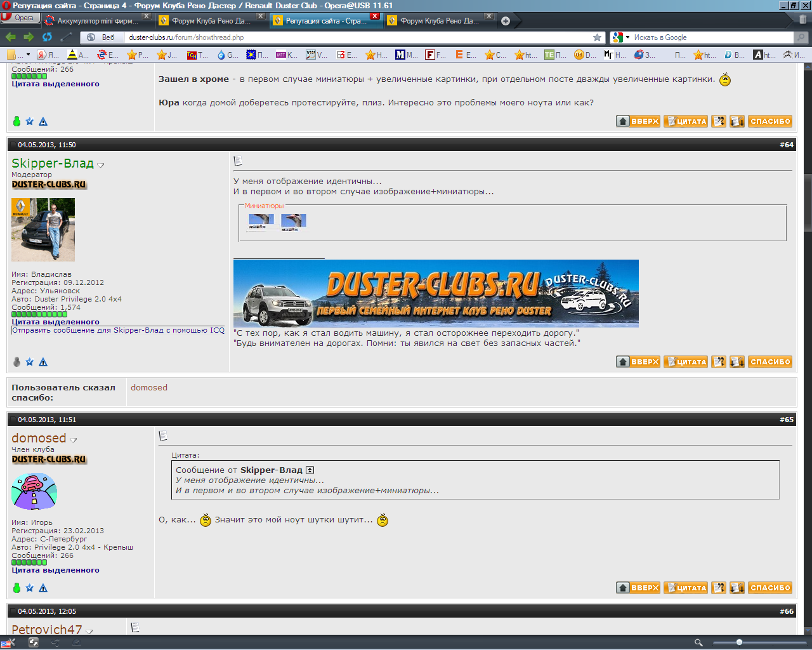Click the reputation star icon under Skipper-Влад
The height and width of the screenshot is (650, 812).
(30, 362)
